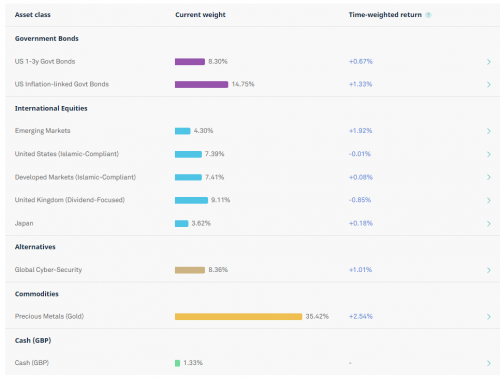Select the Alternatives section heading
The image size is (500, 379).
tap(35, 247)
